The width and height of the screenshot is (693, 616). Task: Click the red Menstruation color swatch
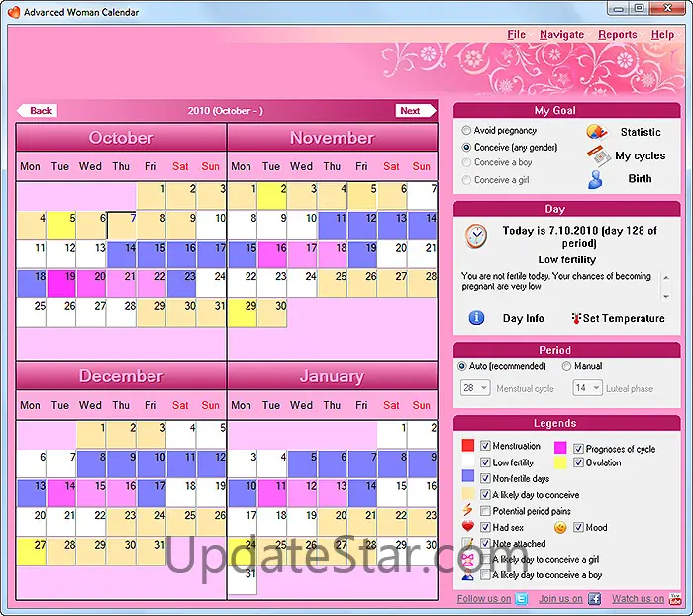pos(468,446)
